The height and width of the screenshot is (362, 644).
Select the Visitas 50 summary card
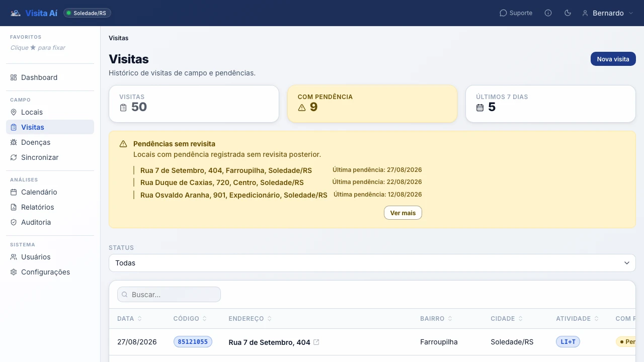[194, 104]
